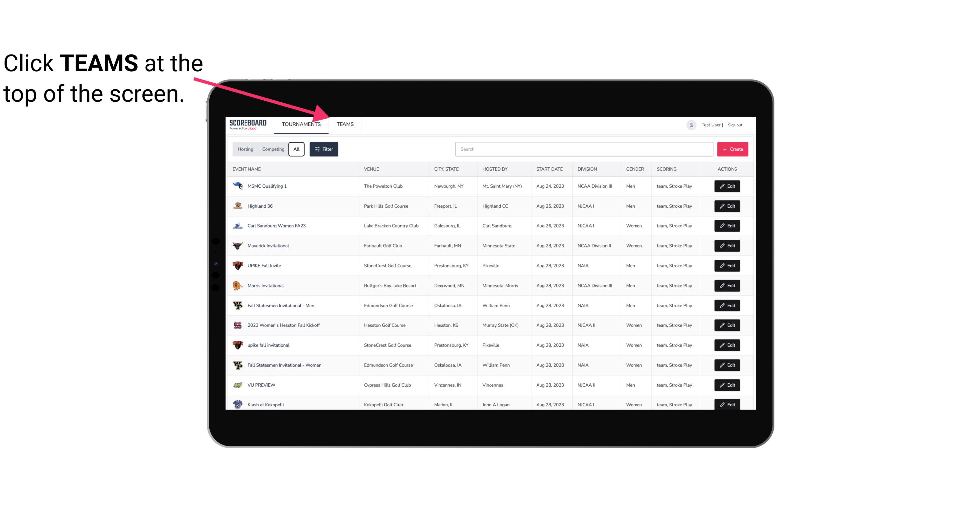Select the All filter toggle
The width and height of the screenshot is (980, 527).
tap(297, 149)
